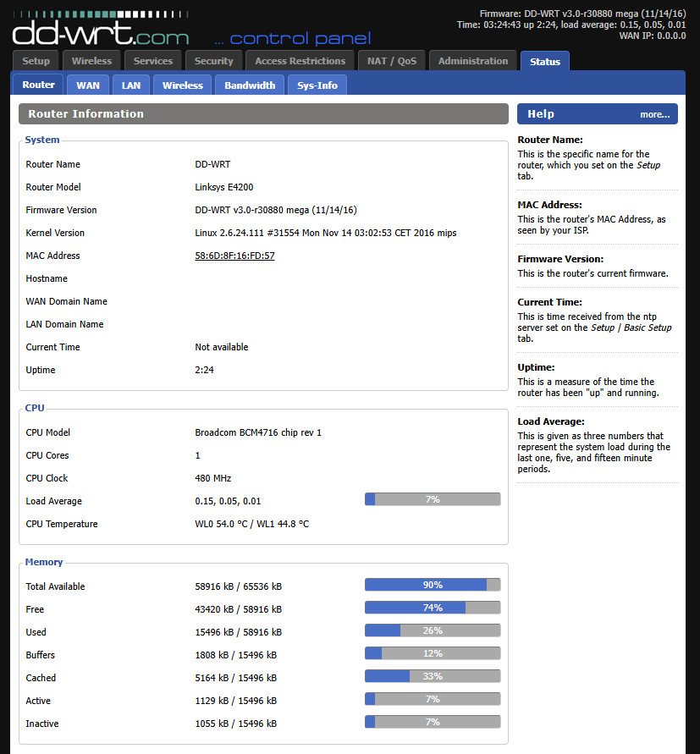Switch to the NAT / QoS tab
This screenshot has height=754, width=700.
pos(391,60)
